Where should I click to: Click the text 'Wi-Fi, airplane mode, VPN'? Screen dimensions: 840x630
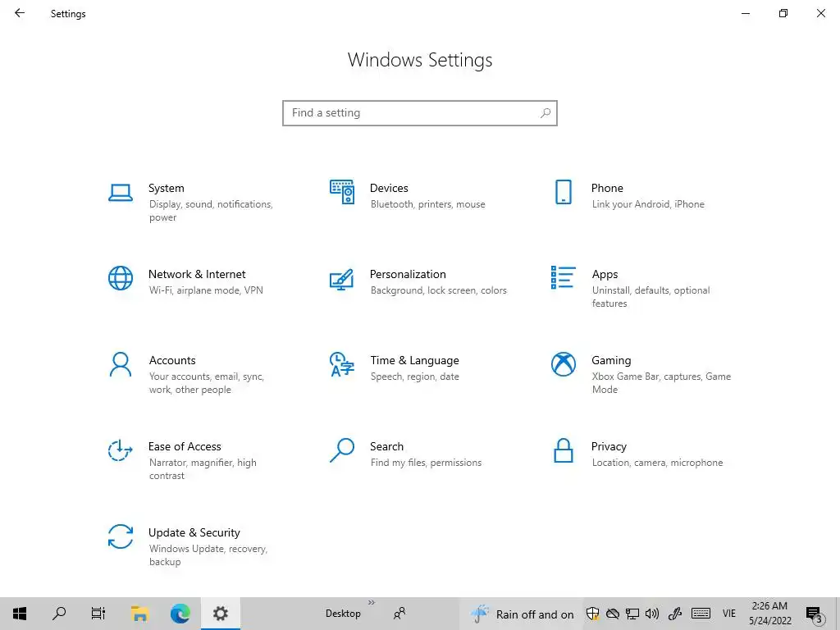tap(206, 290)
